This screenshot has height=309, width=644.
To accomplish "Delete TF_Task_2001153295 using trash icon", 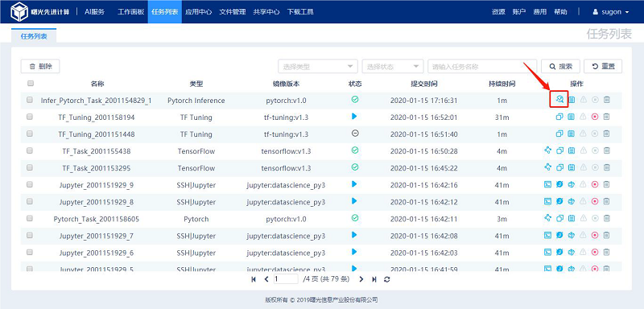I will tap(607, 167).
